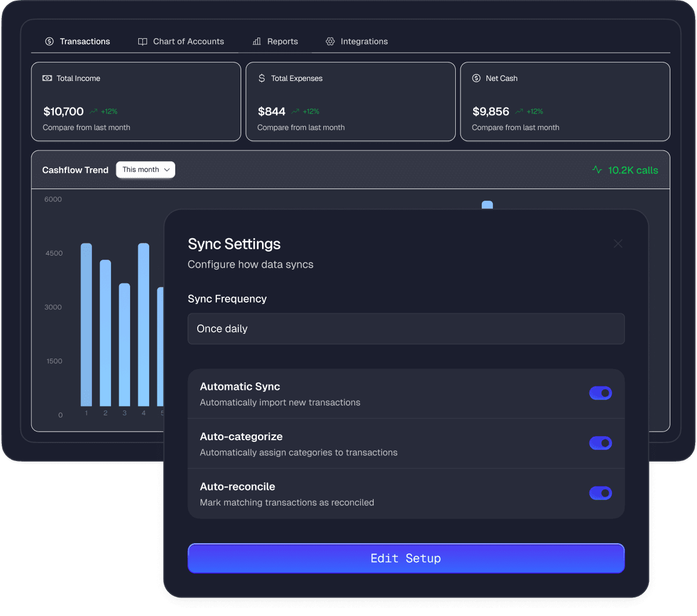Click the book icon beside Chart of Accounts
The width and height of the screenshot is (697, 616).
(x=142, y=41)
